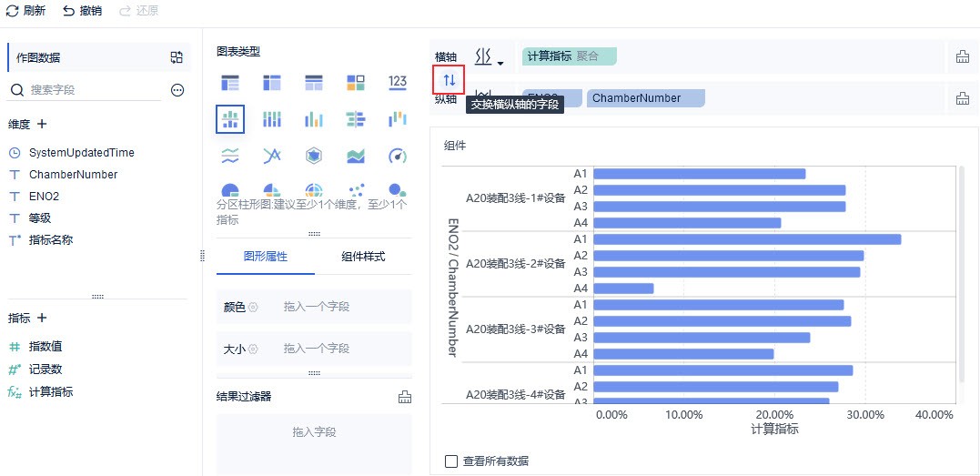980x476 pixels.
Task: Pick the area chart type icon
Action: (356, 156)
